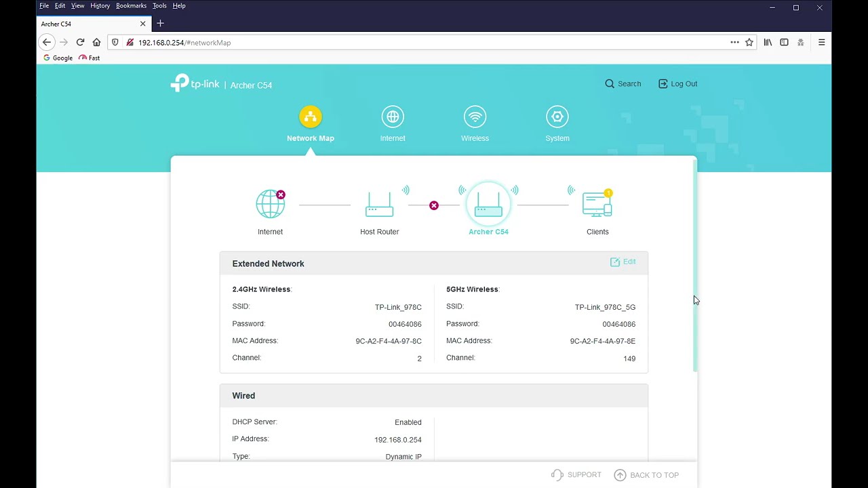Click the 2.4GHz SSID TP-Link_978C

click(x=398, y=307)
